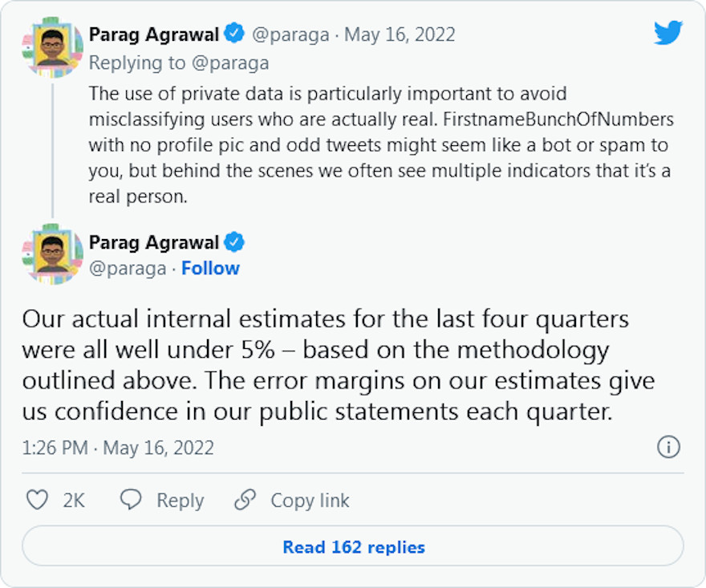This screenshot has height=588, width=706.
Task: Open the tweet info circle icon
Action: 668,447
